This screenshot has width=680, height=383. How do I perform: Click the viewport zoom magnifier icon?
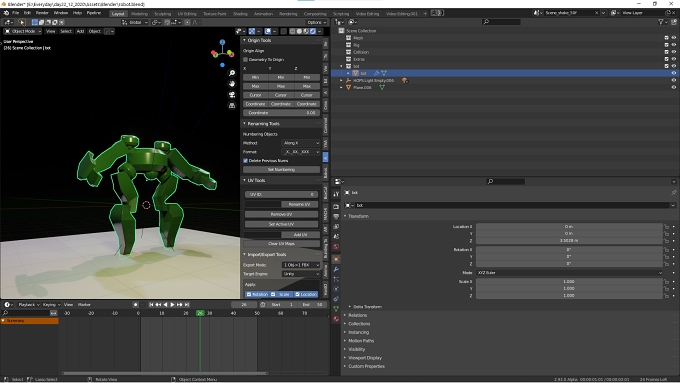[232, 73]
